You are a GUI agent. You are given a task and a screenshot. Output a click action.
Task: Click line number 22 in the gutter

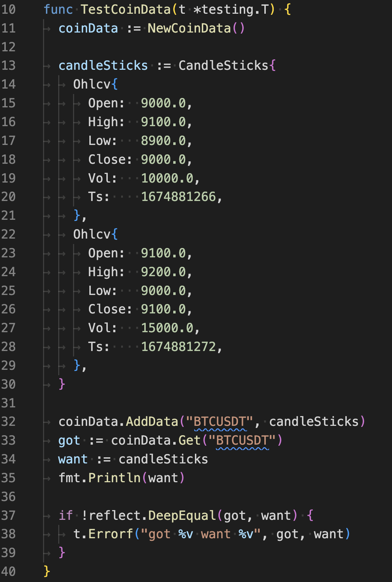point(9,234)
